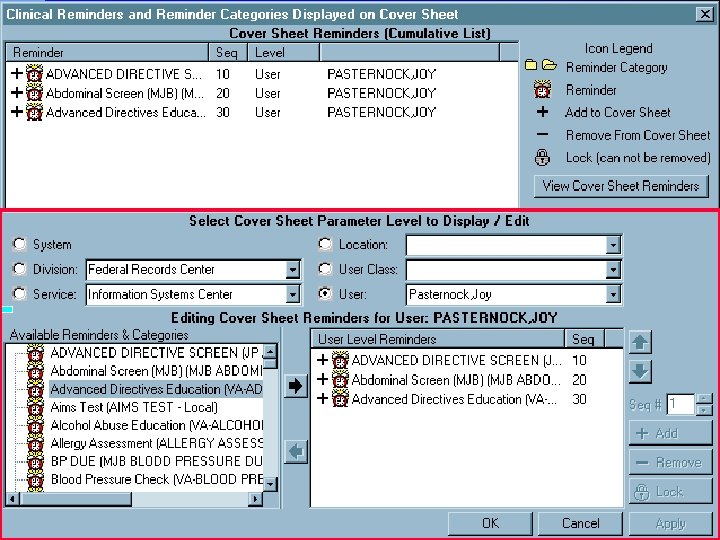Screen dimensions: 720x540
Task: Click clock icon of Abdominal Screen user-level row
Action: click(340, 380)
